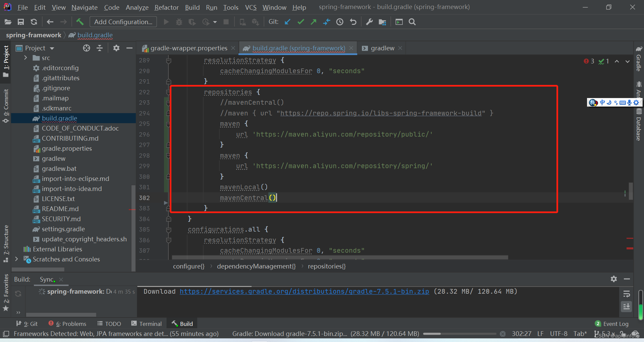Image resolution: width=644 pixels, height=342 pixels.
Task: Click the Run Anything toolbar icon
Action: click(399, 22)
